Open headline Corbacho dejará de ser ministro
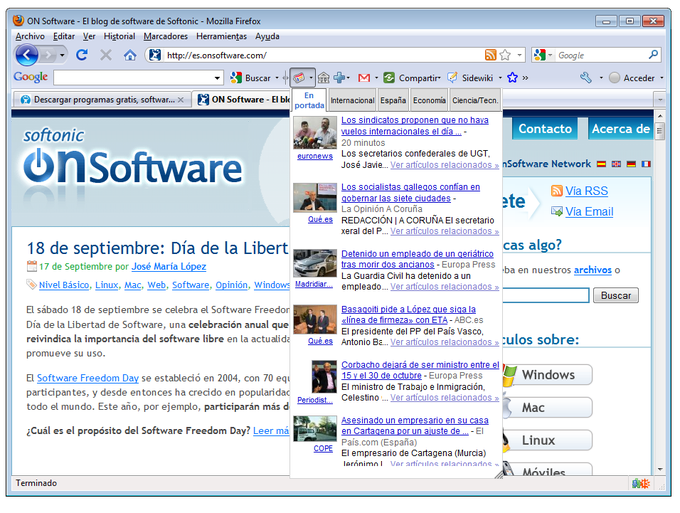 coord(420,370)
